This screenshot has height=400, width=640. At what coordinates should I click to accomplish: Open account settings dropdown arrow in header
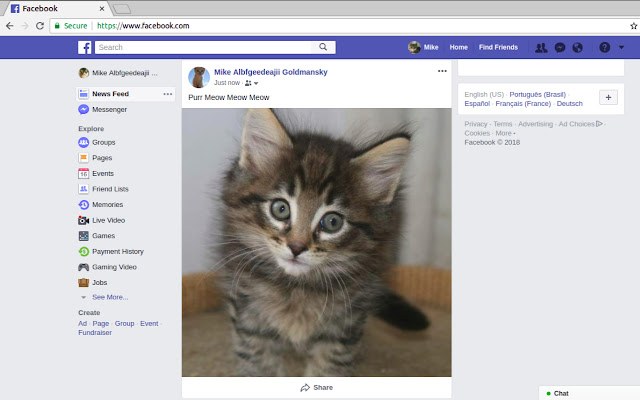pyautogui.click(x=622, y=47)
